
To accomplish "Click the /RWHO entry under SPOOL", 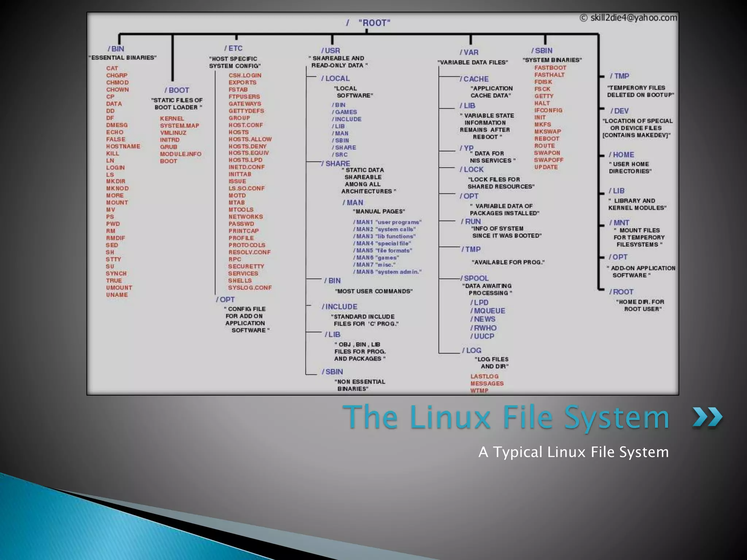I will click(484, 328).
